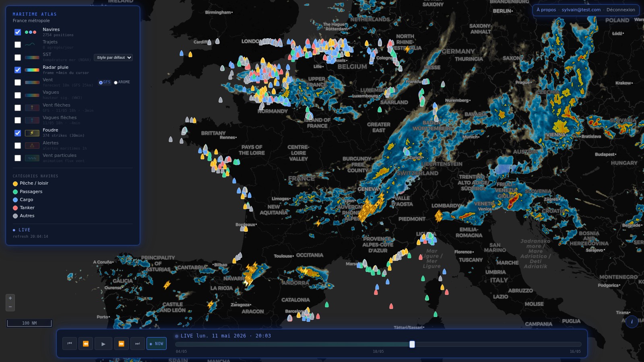
Task: Click the rewind button
Action: (x=86, y=343)
